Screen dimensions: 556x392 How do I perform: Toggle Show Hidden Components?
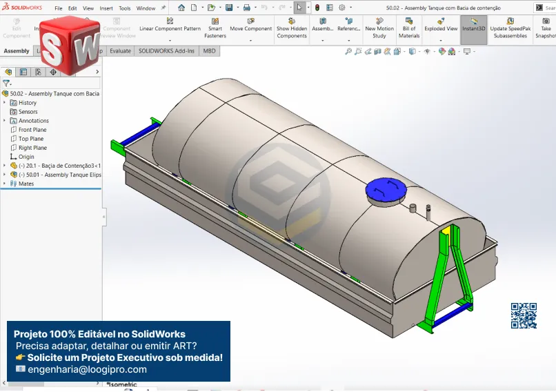coord(292,28)
